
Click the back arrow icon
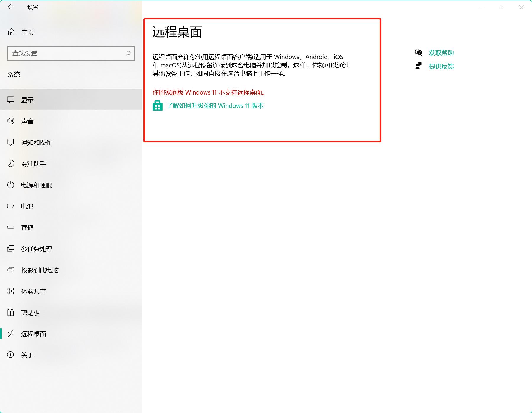(11, 7)
